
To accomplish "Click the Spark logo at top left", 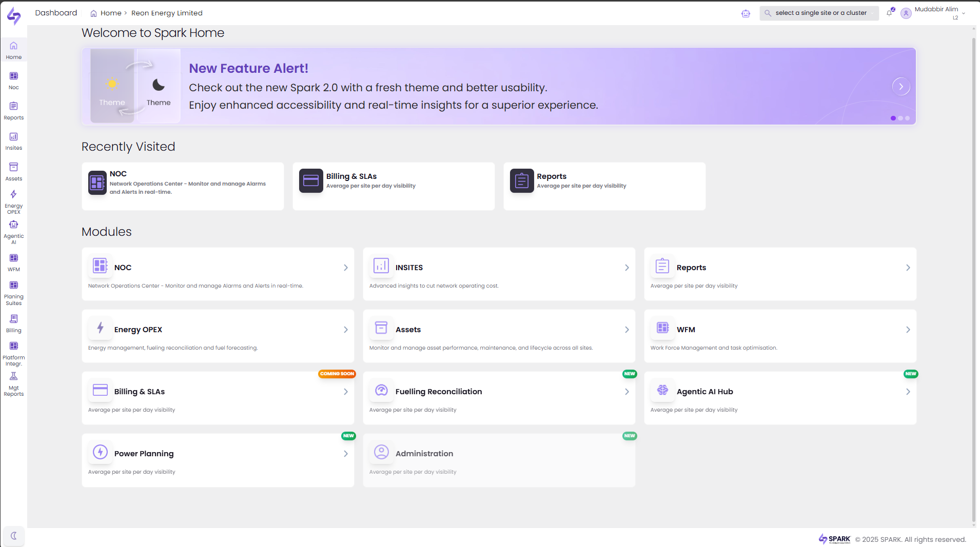I will click(14, 16).
